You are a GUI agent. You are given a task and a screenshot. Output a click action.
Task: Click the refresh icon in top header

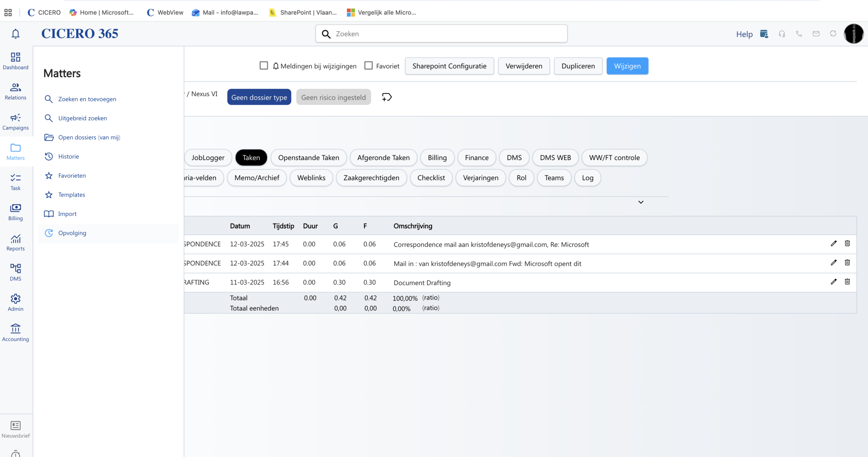(833, 34)
